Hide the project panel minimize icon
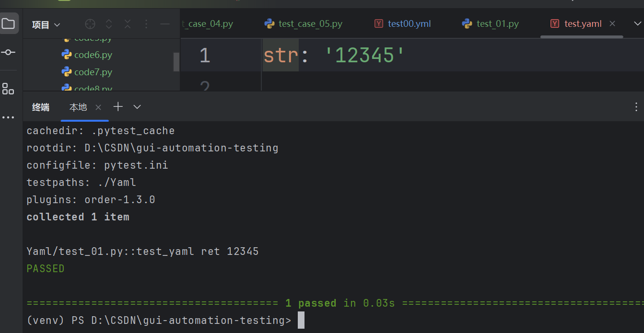The width and height of the screenshot is (644, 333). coord(165,24)
